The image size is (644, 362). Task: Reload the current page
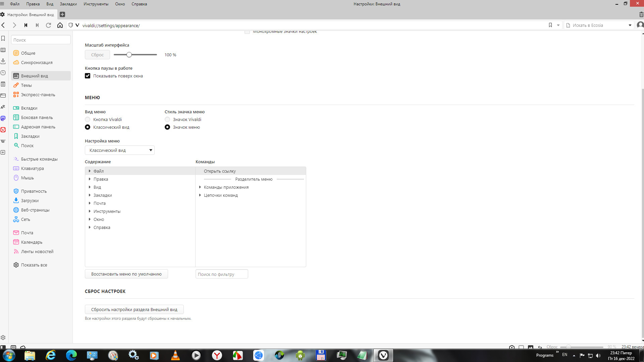(48, 25)
